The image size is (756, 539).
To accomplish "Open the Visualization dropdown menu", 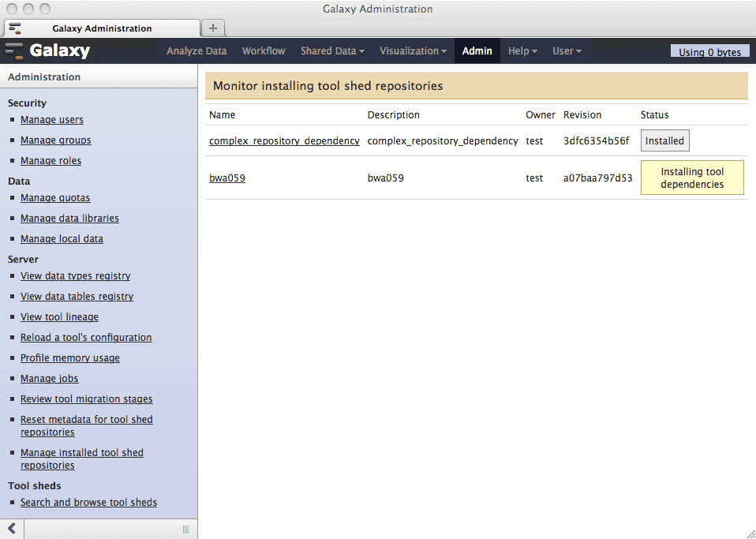I will click(413, 51).
